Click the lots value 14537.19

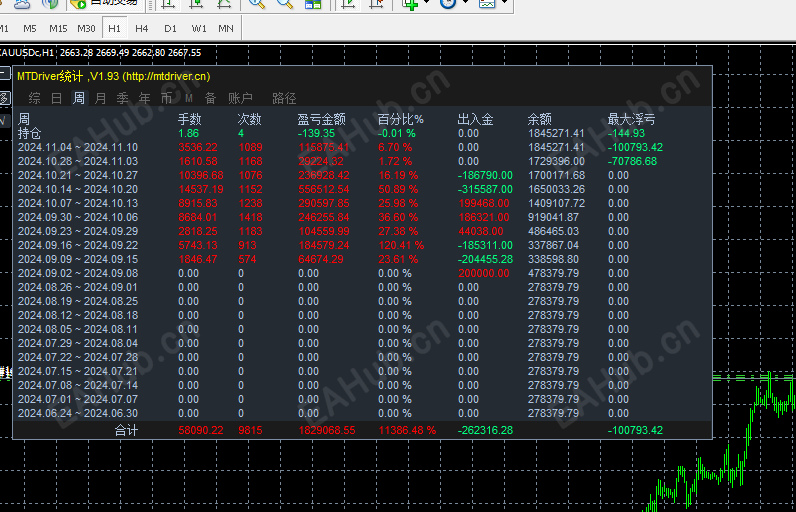coord(201,189)
